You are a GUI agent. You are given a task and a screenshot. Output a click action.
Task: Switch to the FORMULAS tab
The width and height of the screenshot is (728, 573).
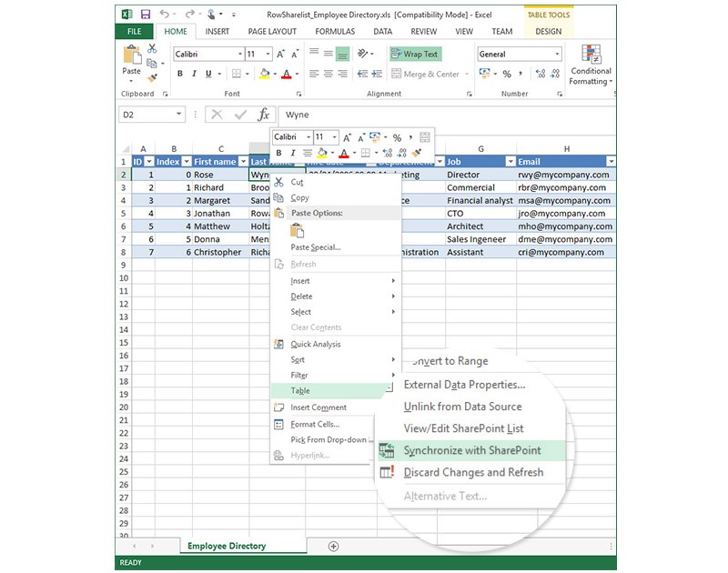coord(335,31)
